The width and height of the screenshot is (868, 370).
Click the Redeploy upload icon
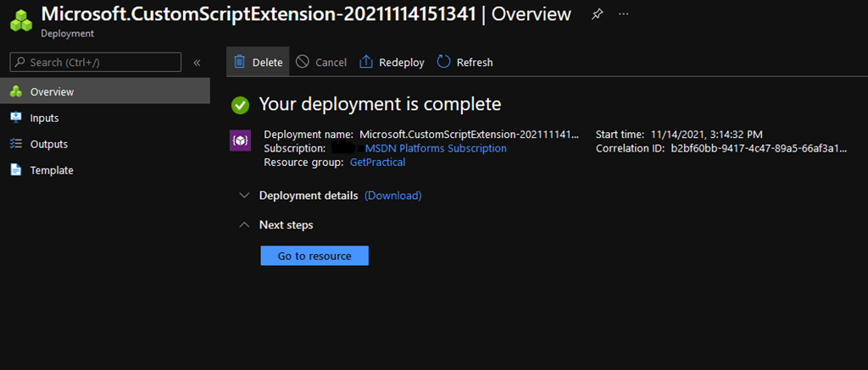[366, 62]
